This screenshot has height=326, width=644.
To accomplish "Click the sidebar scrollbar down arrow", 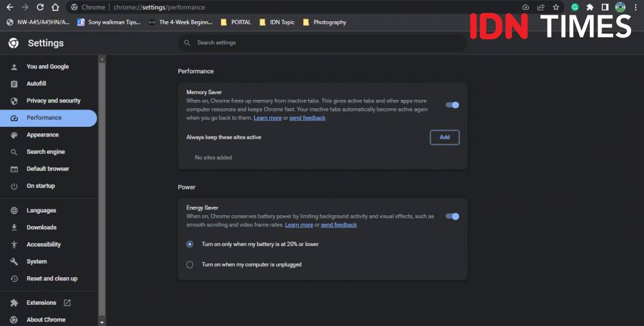I will pyautogui.click(x=102, y=322).
